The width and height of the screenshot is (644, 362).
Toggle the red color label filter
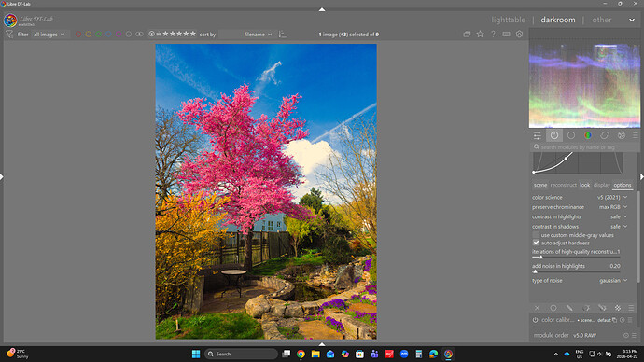78,35
